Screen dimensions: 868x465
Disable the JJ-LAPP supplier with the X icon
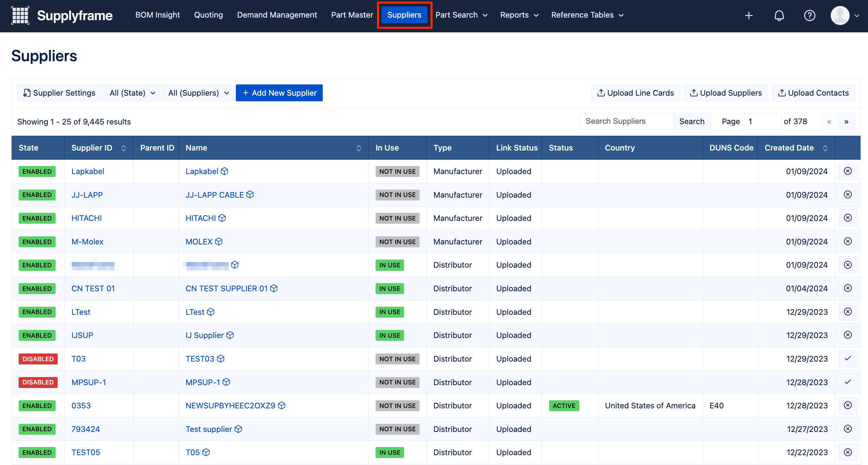[x=848, y=195]
